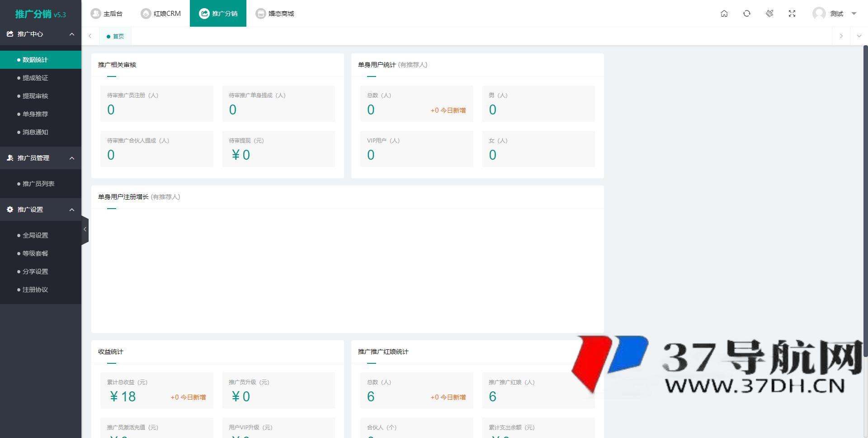Open 主后台 in the top navigation
This screenshot has width=868, height=438.
(107, 14)
